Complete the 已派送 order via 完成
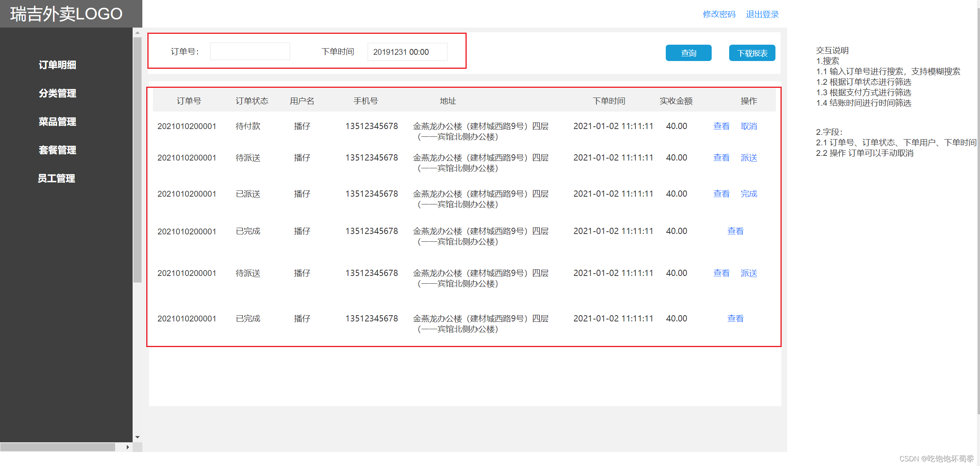Image resolution: width=980 pixels, height=466 pixels. coord(749,194)
